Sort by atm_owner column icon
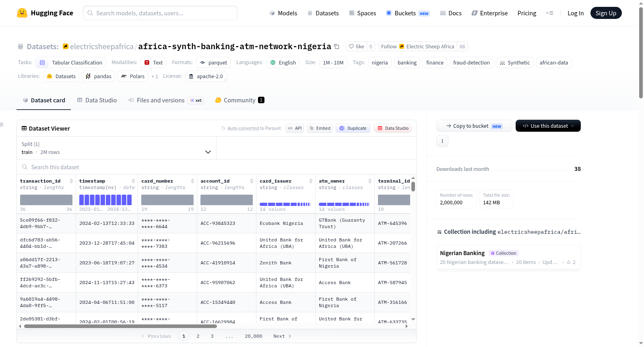The height and width of the screenshot is (347, 644). coord(370,181)
